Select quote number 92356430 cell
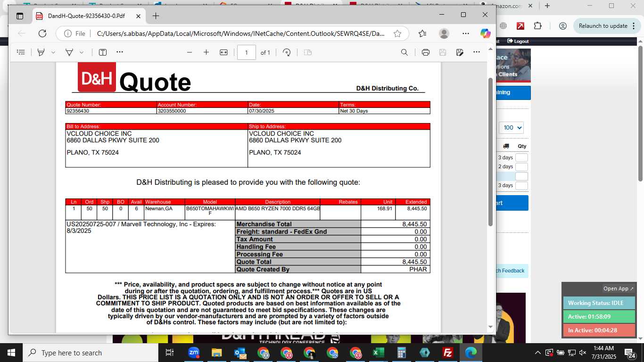This screenshot has width=644, height=362. point(111,111)
